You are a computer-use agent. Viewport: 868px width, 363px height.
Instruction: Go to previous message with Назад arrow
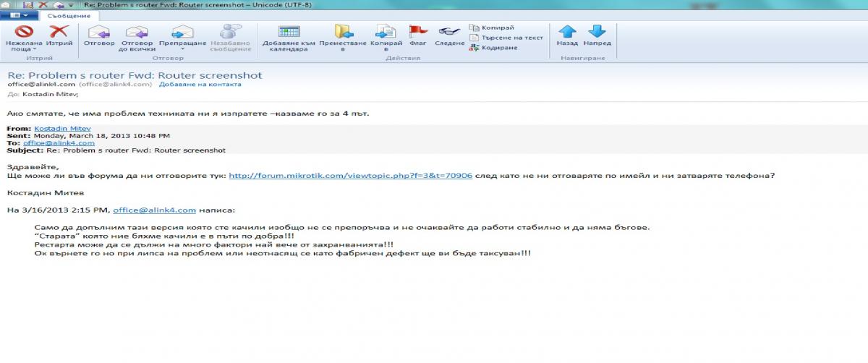click(567, 33)
